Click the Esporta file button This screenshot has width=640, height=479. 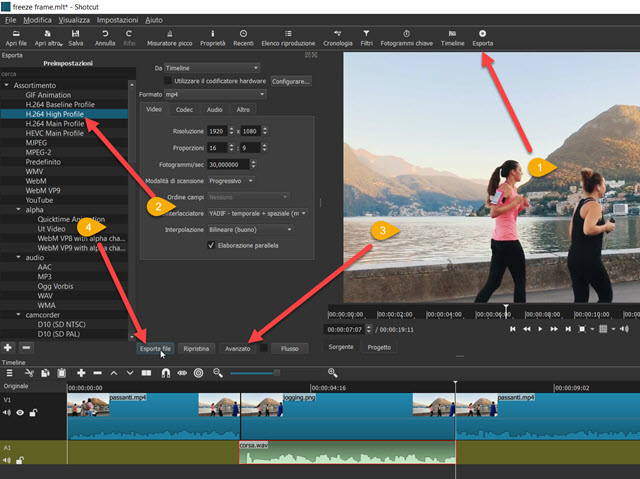(155, 348)
